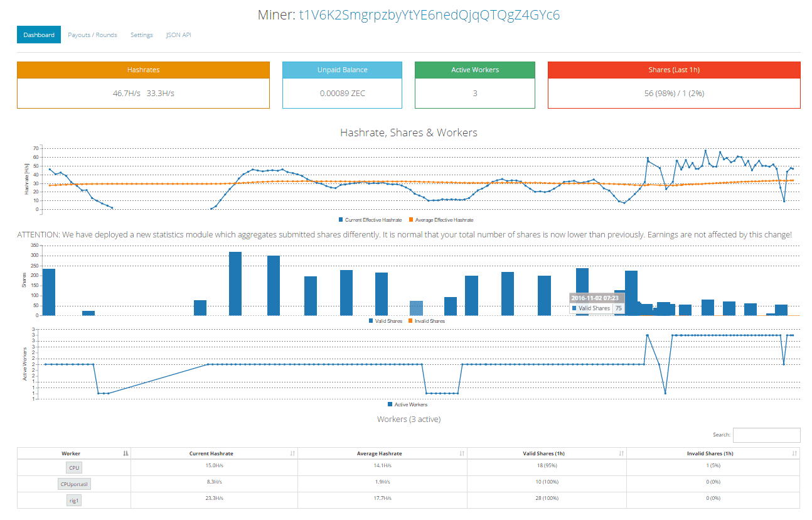
Task: Click the Unpaid Balance panel header
Action: tap(342, 70)
